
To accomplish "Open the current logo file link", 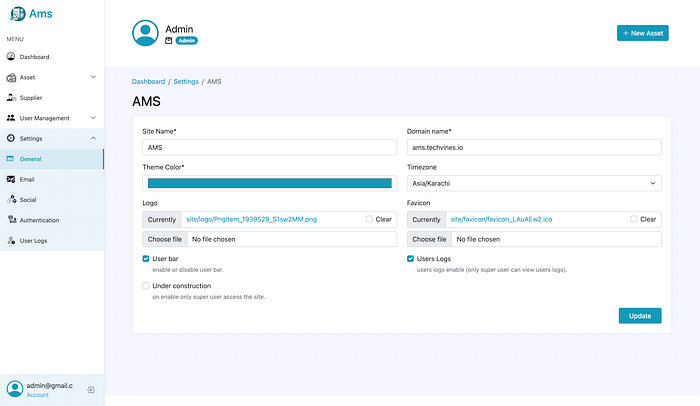I will pos(251,219).
